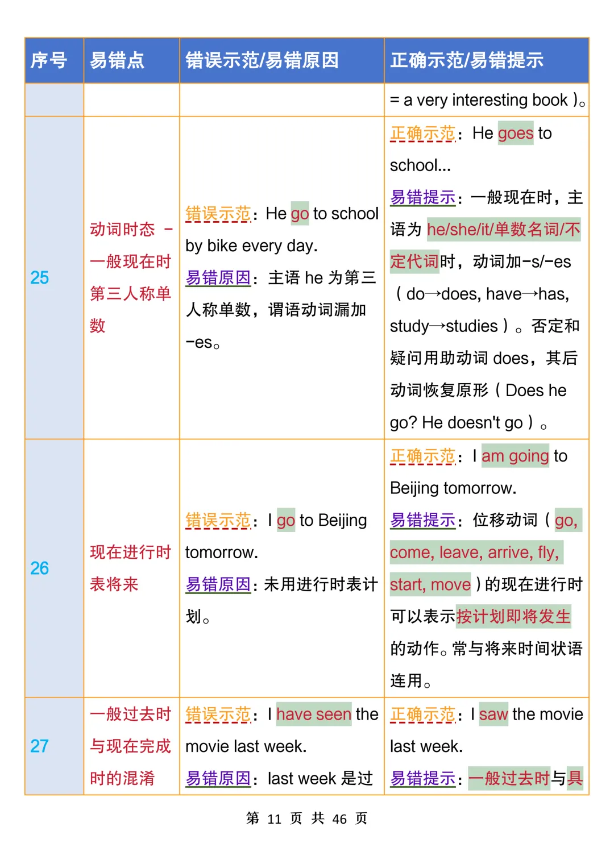Click row number 26

pyautogui.click(x=40, y=568)
